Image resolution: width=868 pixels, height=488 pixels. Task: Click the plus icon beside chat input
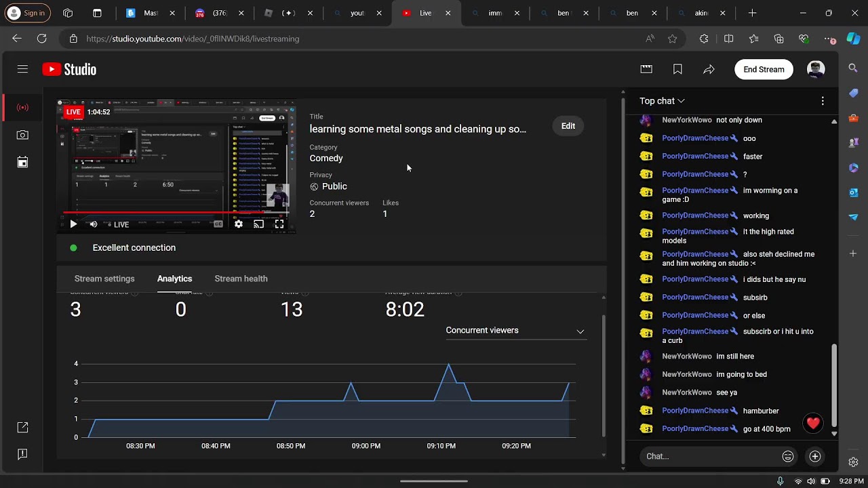click(x=815, y=456)
